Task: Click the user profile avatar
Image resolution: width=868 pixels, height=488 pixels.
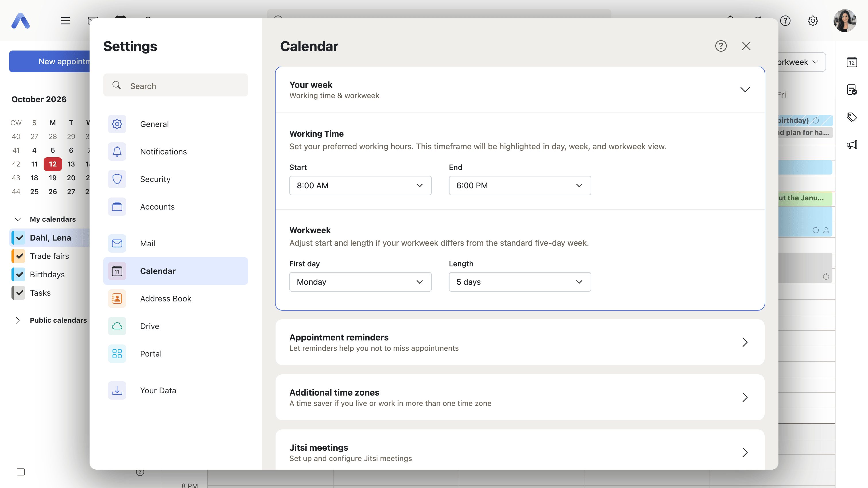Action: 845,21
